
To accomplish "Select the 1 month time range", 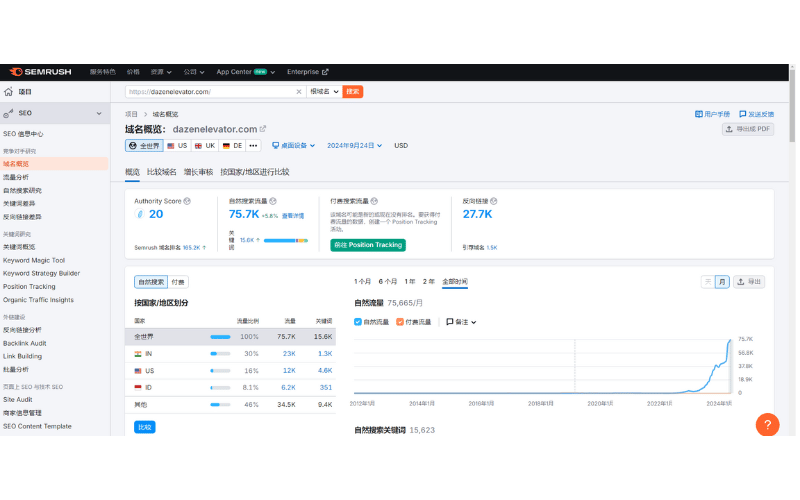I will [x=362, y=282].
